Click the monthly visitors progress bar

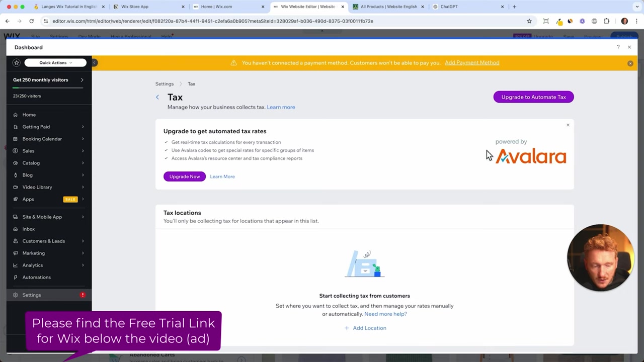[x=48, y=87]
